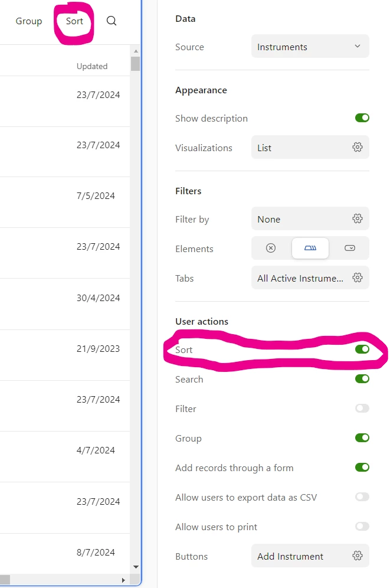Select the no-elements circled X option
390x588 pixels.
tap(270, 248)
